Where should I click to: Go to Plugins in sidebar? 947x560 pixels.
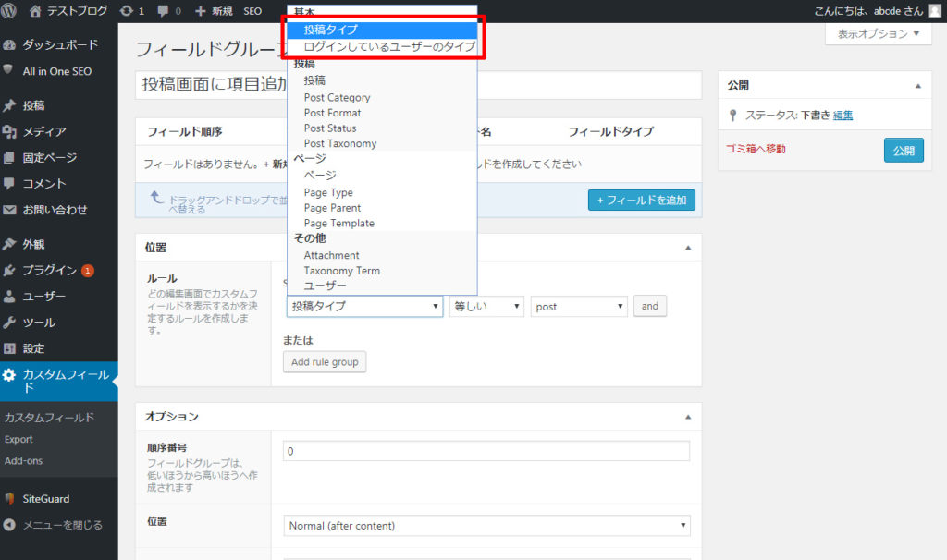click(x=49, y=271)
